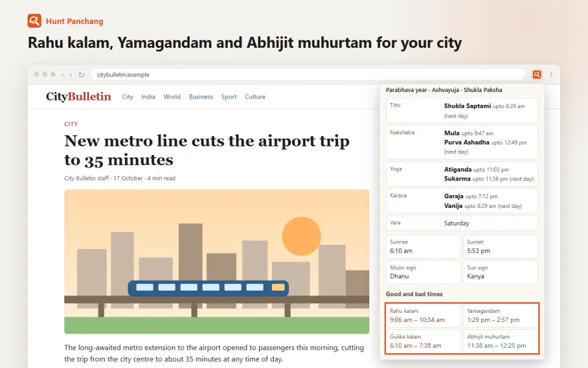The height and width of the screenshot is (368, 588).
Task: Click the metro line article headline
Action: [207, 150]
